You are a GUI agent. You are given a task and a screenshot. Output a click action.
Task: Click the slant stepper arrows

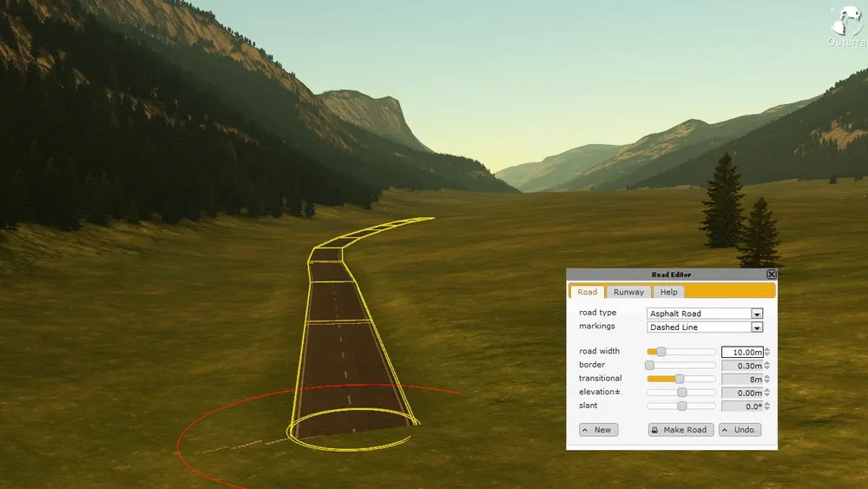[x=767, y=406]
